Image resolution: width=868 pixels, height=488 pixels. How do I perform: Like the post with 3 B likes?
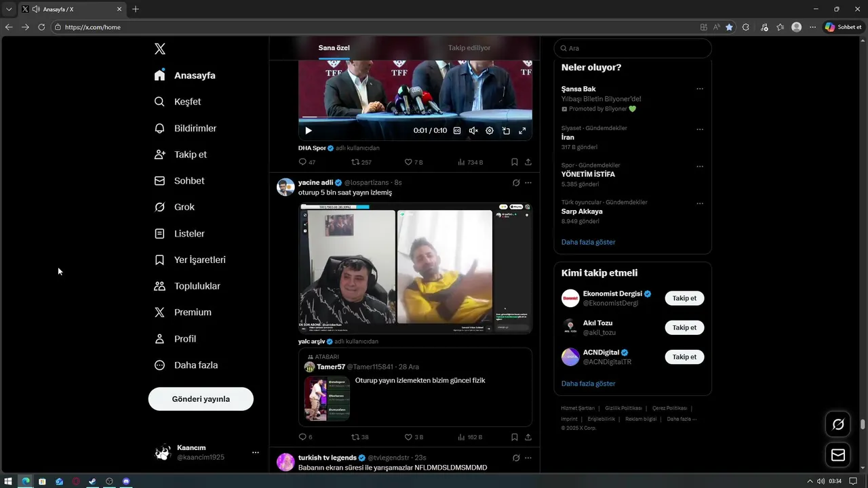click(414, 437)
